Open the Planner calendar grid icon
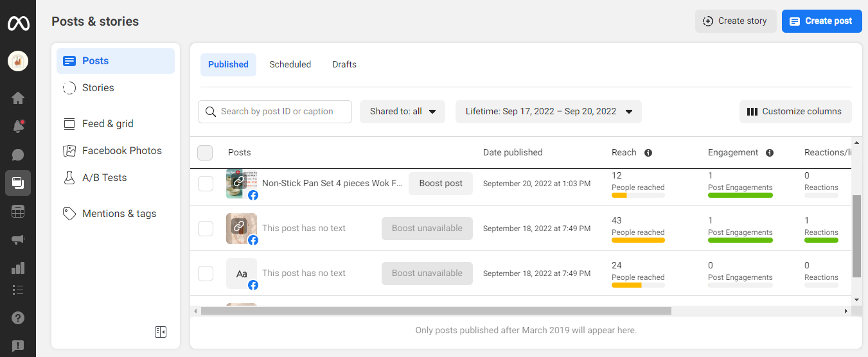Viewport: 868px width, 357px height. point(18,211)
